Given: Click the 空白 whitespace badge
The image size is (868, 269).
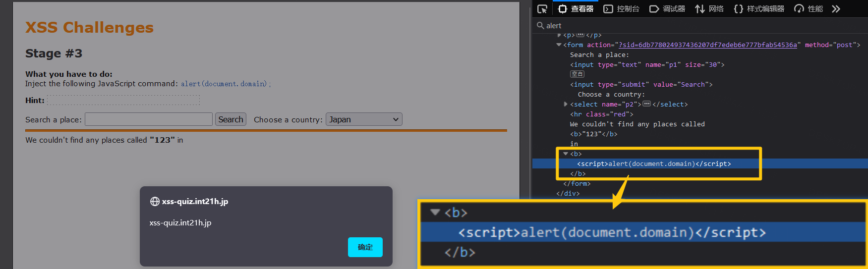Looking at the screenshot, I should pos(577,74).
